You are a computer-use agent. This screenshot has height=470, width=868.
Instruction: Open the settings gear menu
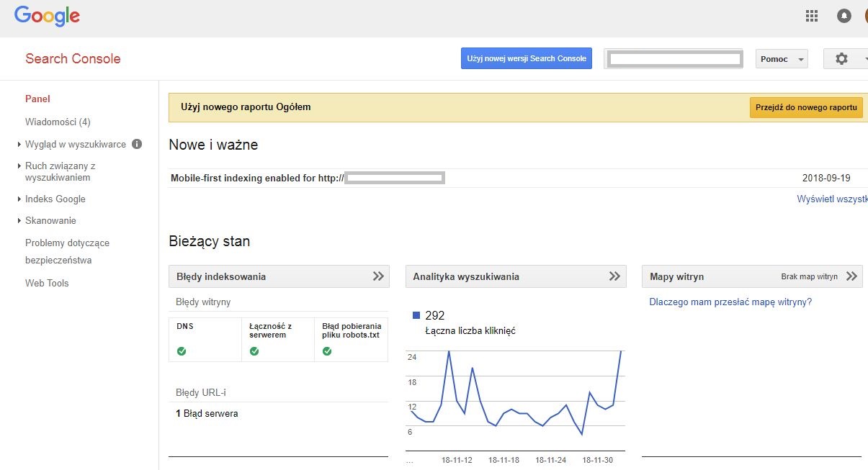pos(845,59)
